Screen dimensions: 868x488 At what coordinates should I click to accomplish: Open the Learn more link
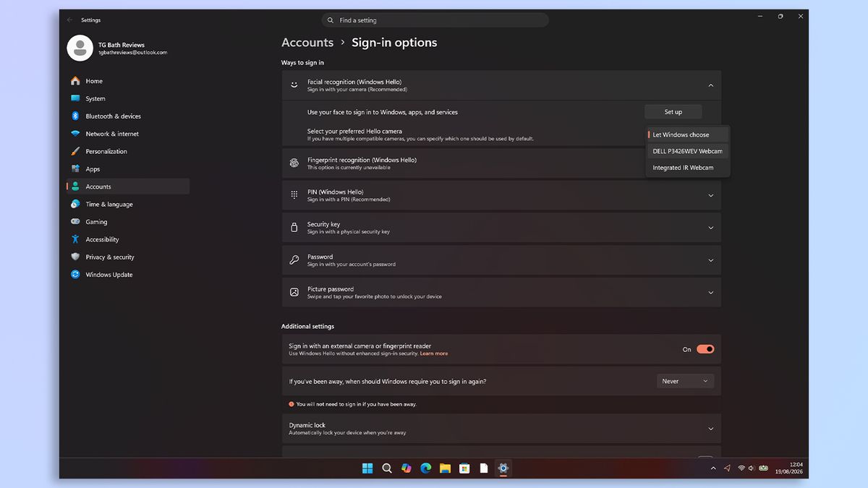pos(434,354)
